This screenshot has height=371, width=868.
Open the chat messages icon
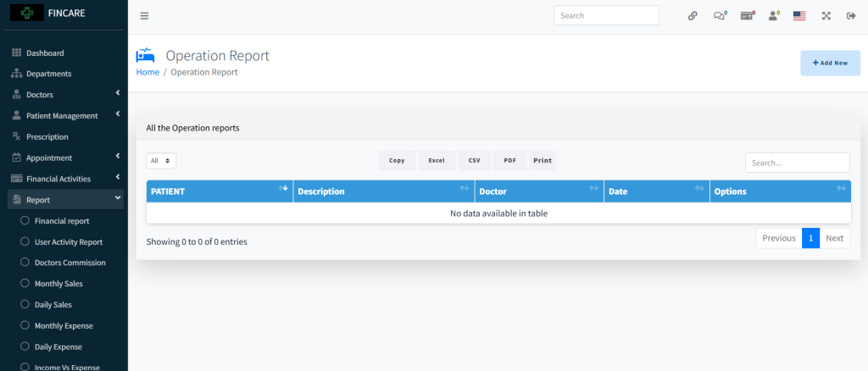[x=720, y=16]
